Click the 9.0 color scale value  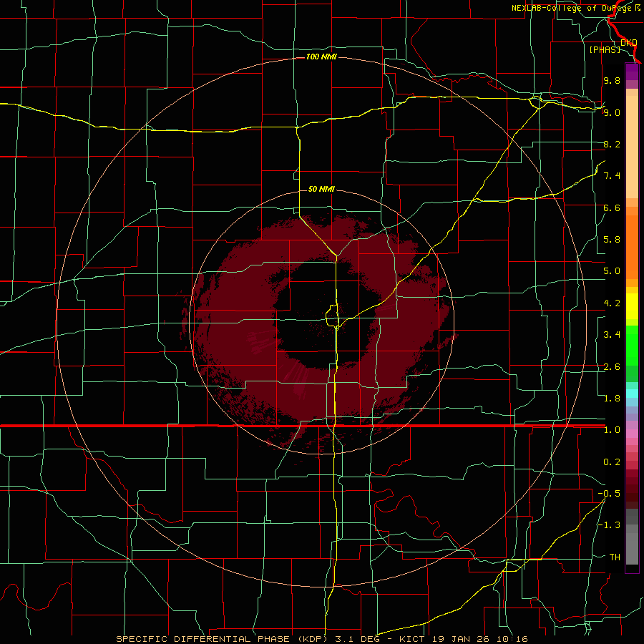612,113
